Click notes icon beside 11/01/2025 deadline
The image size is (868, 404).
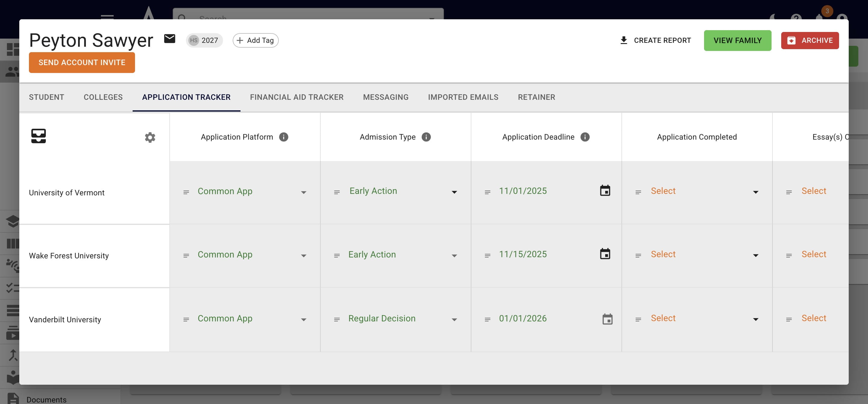[x=487, y=192]
